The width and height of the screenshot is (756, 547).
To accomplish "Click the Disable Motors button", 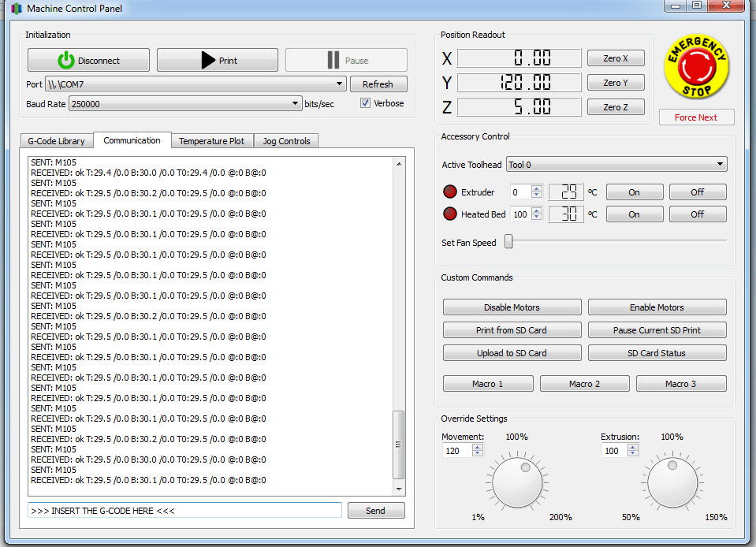I will click(x=512, y=307).
